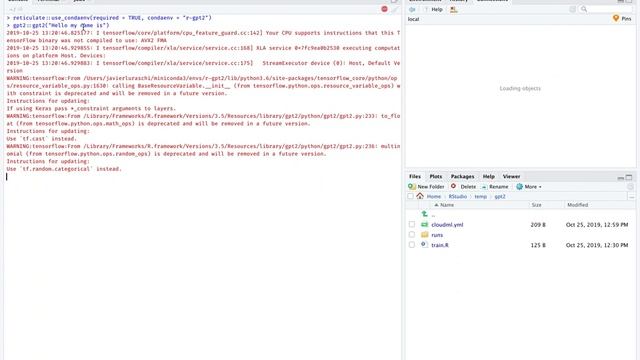Click the connection icon beside Help
Screen dimensions: 640x360
454,9
